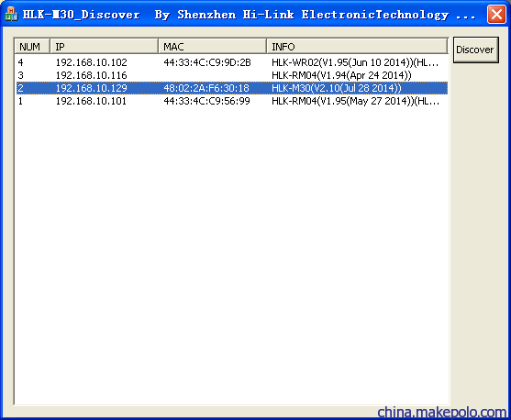The width and height of the screenshot is (511, 420).
Task: Select the device row 192.168.10.101
Action: (x=232, y=101)
